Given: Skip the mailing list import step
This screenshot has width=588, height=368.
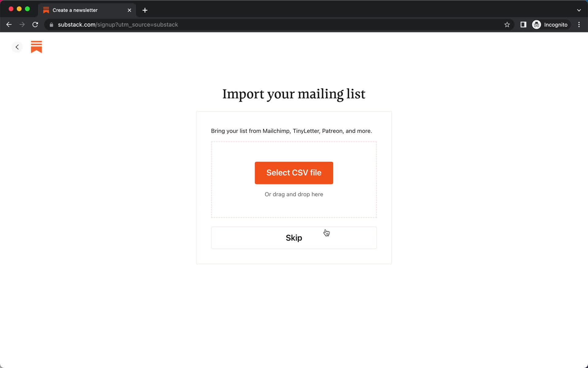Looking at the screenshot, I should click(294, 238).
